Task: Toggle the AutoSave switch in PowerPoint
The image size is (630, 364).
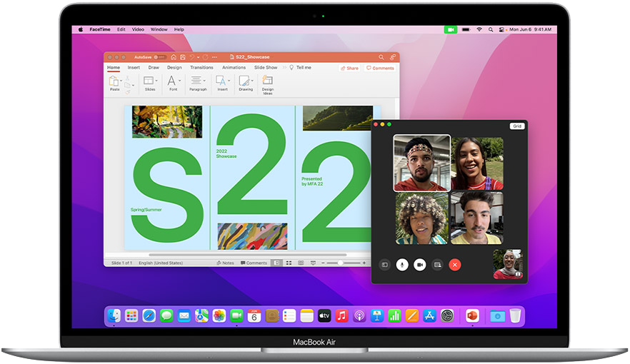Action: (x=159, y=57)
